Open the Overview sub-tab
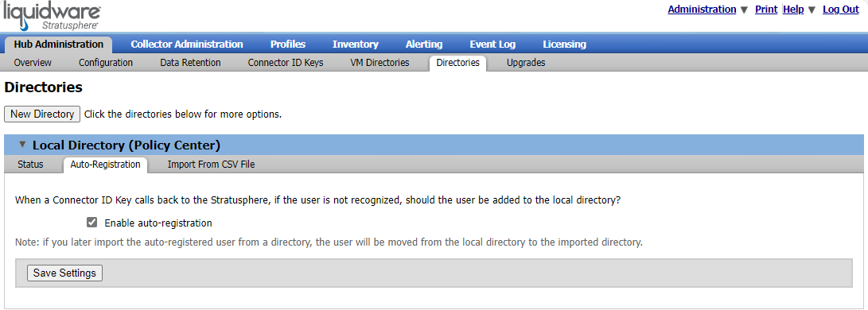The image size is (868, 310). tap(33, 63)
